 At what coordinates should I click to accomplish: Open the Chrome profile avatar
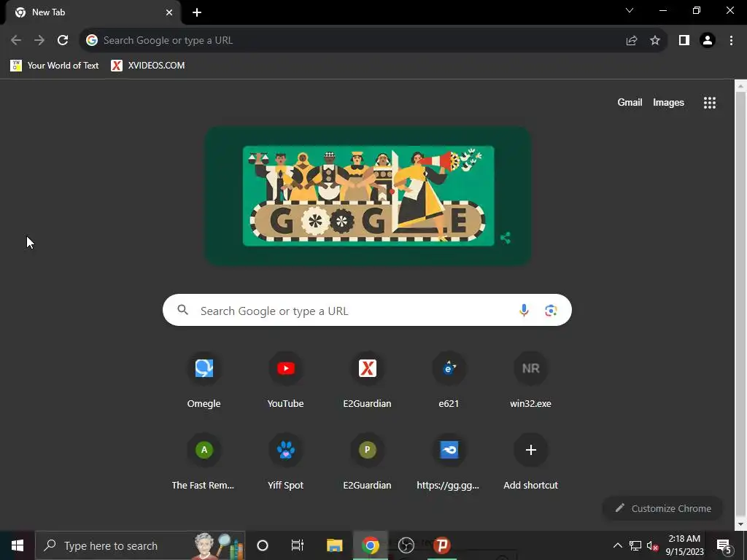[708, 41]
